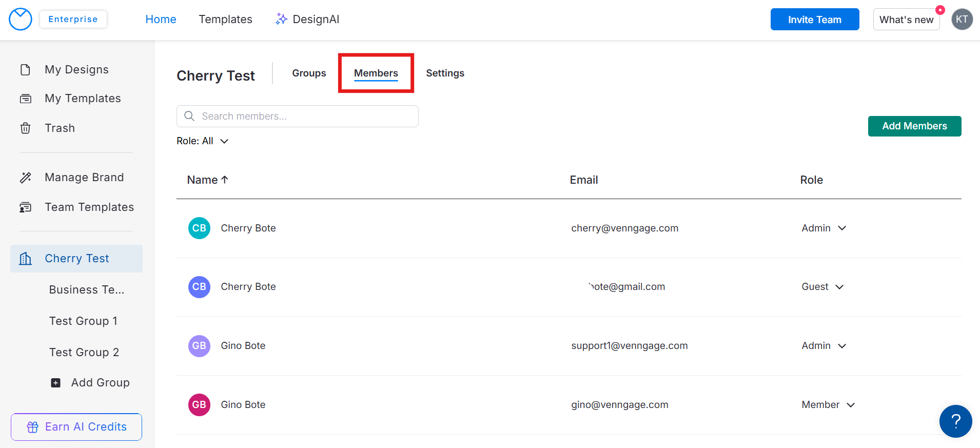The image size is (980, 448).
Task: Open Admin role dropdown for support1@venngage.com
Action: point(824,346)
